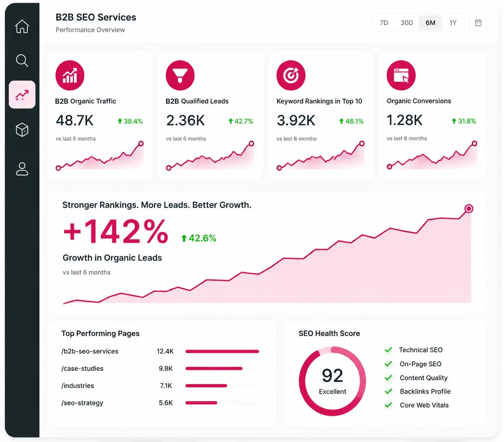Switch to the 7D time range

pyautogui.click(x=384, y=23)
